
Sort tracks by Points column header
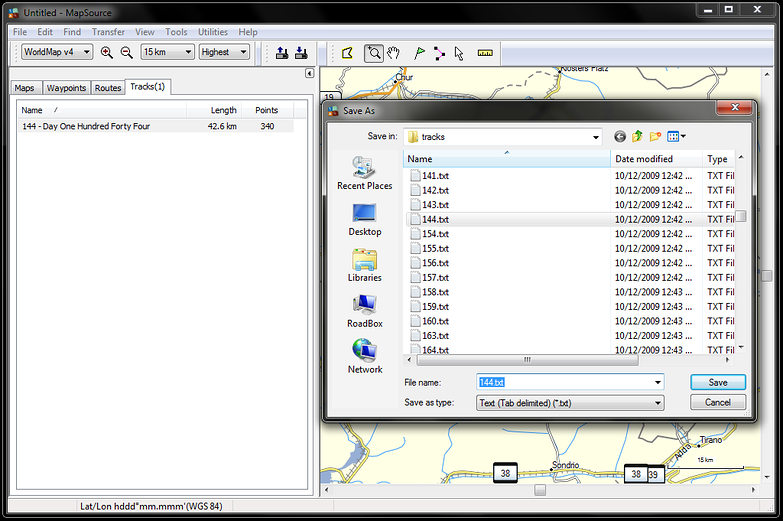pos(267,110)
